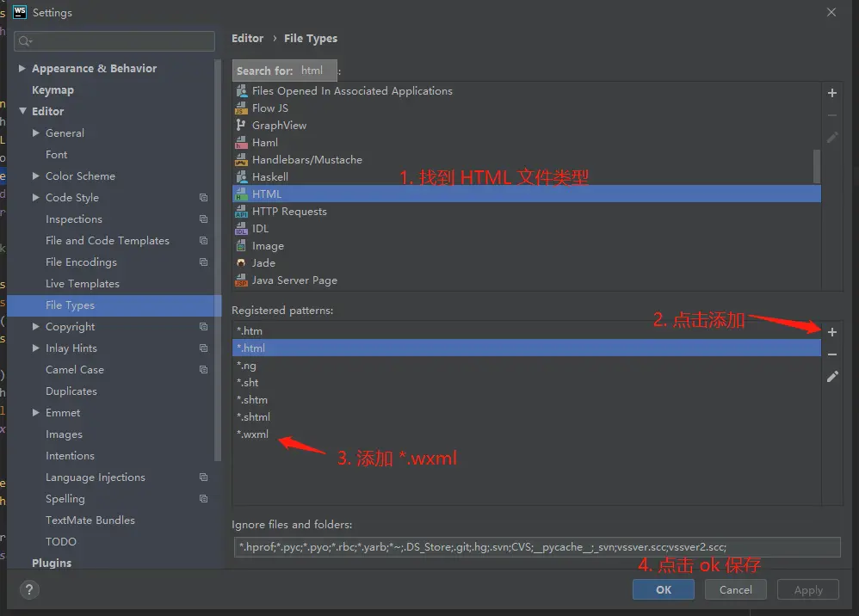Viewport: 859px width, 616px height.
Task: Expand the General node
Action: point(35,133)
